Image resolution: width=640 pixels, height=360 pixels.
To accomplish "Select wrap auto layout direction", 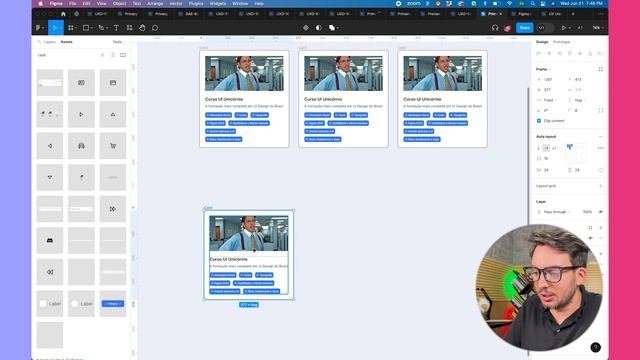I will tap(554, 148).
